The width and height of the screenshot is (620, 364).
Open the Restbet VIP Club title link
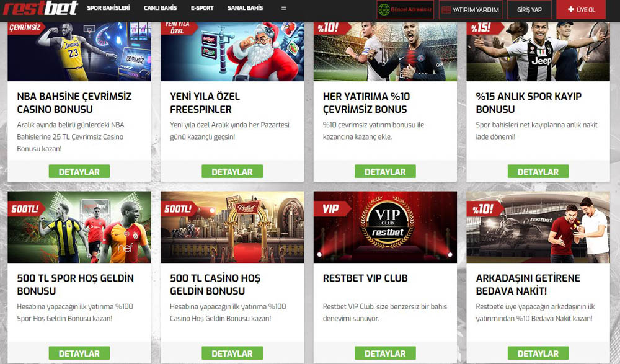365,278
